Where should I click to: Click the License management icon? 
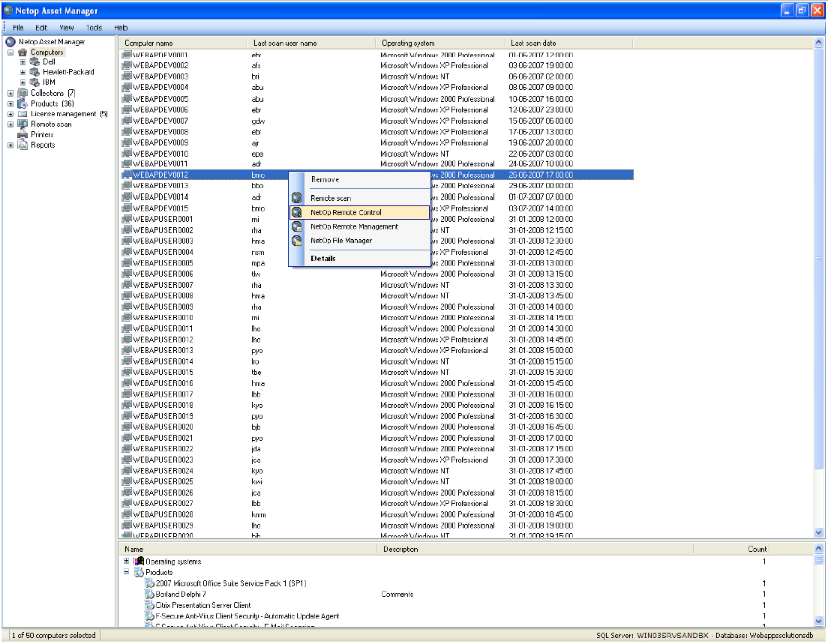click(x=22, y=114)
